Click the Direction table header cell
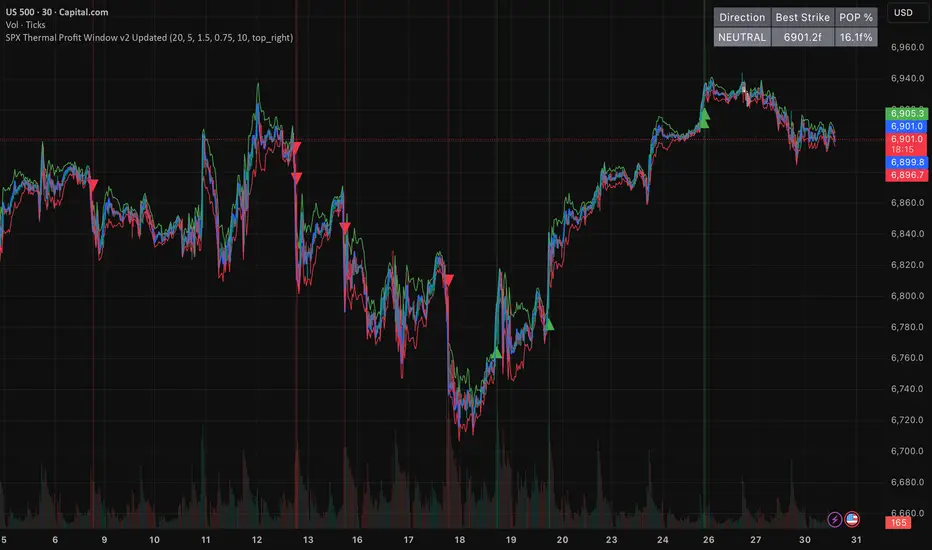The width and height of the screenshot is (932, 550). [742, 17]
